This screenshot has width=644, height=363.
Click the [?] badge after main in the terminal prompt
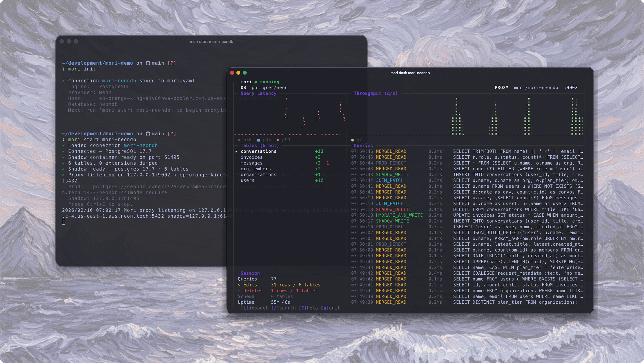click(172, 63)
